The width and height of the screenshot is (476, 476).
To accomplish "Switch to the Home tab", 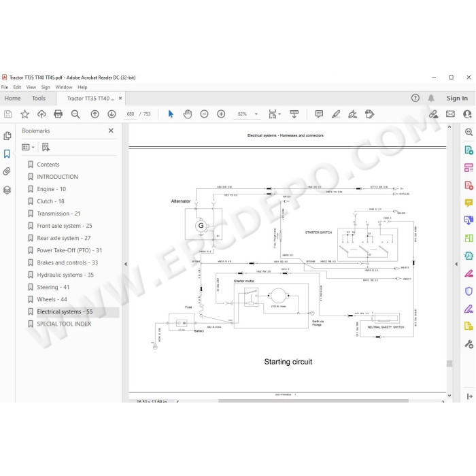I will click(12, 99).
